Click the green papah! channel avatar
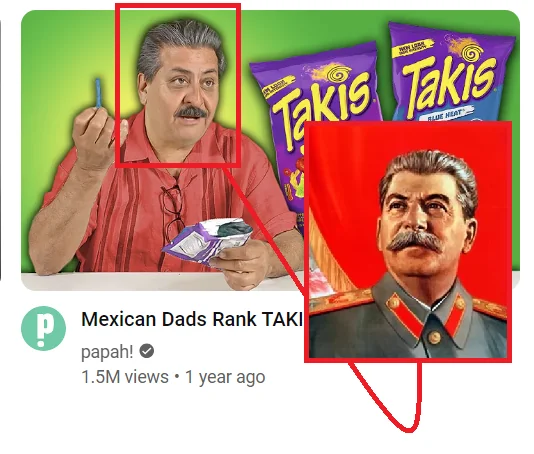Viewport: 534px width, 454px height. pos(44,328)
